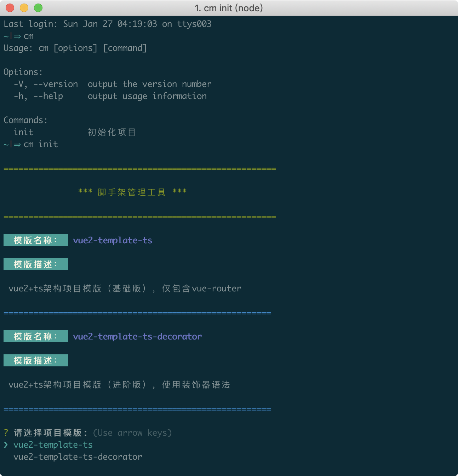Click the '-V, --version' option line
Screen dimensions: 458x476
(113, 84)
